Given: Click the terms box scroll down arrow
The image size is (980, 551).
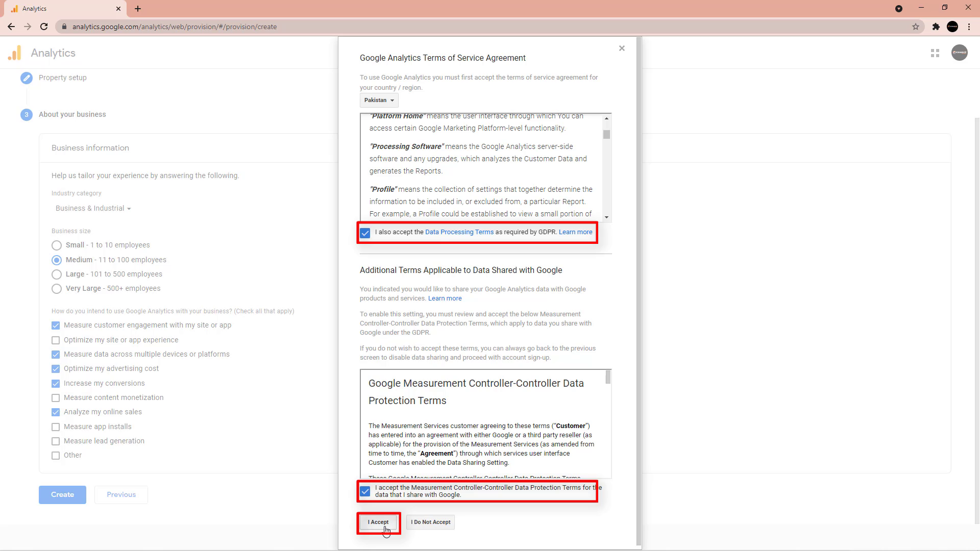Looking at the screenshot, I should [x=606, y=217].
